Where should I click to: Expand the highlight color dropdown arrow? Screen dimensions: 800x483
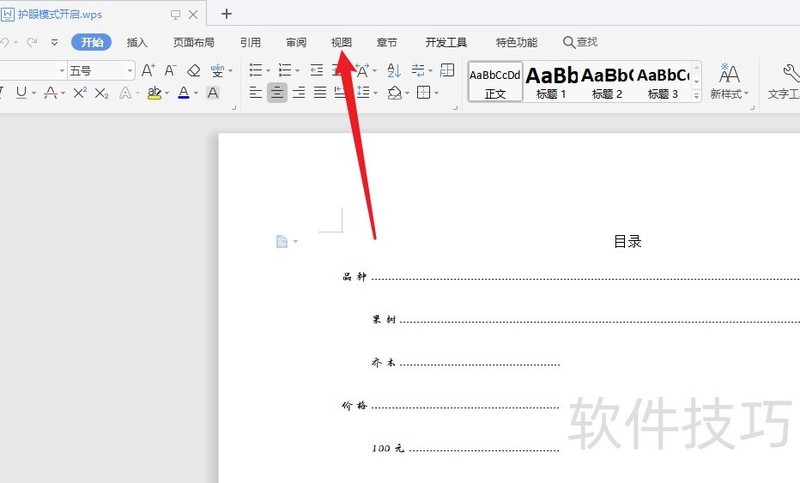tap(167, 93)
